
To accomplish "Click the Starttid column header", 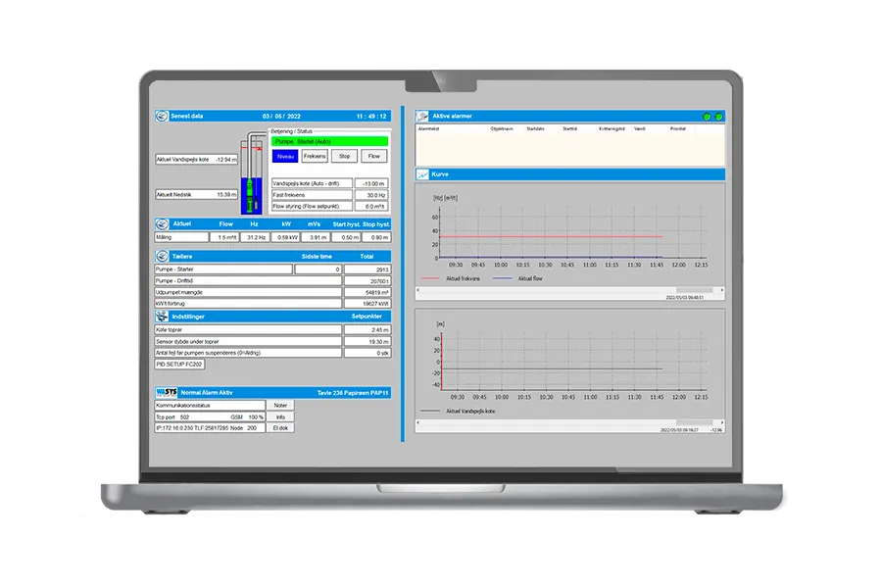I will pyautogui.click(x=569, y=128).
